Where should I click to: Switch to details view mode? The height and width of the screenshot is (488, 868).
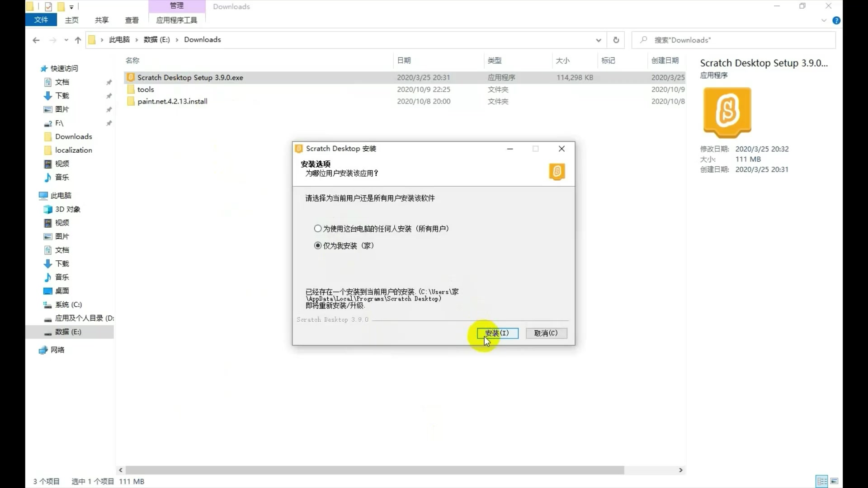821,481
